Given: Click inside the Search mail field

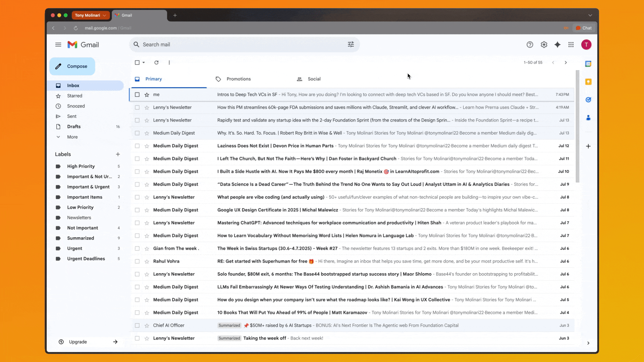Looking at the screenshot, I should pyautogui.click(x=235, y=44).
